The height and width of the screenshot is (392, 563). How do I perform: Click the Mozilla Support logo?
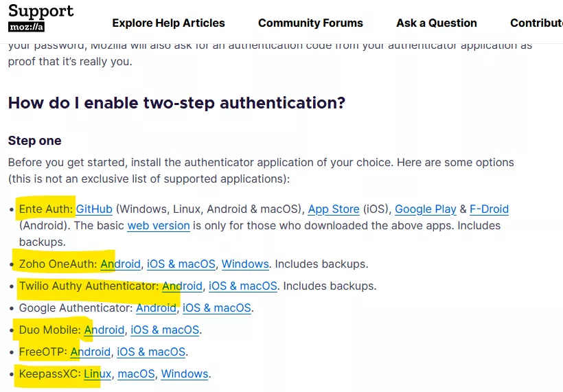point(41,17)
